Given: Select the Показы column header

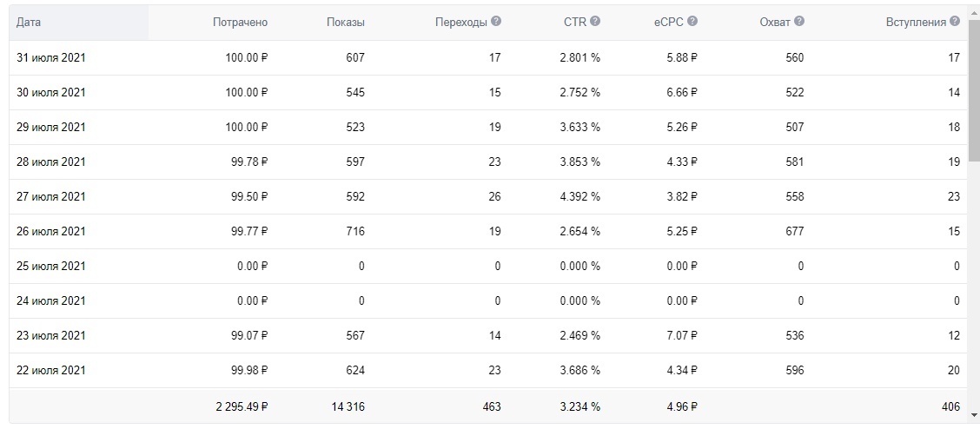Looking at the screenshot, I should [x=345, y=23].
